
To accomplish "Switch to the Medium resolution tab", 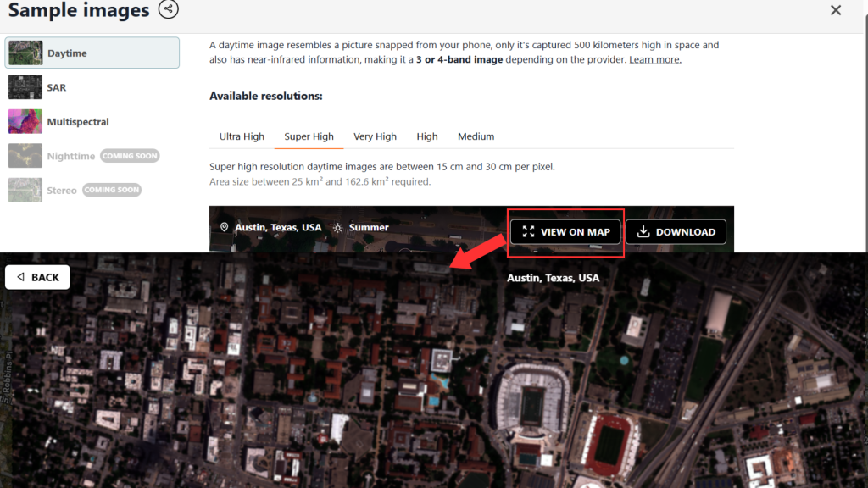I will pyautogui.click(x=476, y=136).
